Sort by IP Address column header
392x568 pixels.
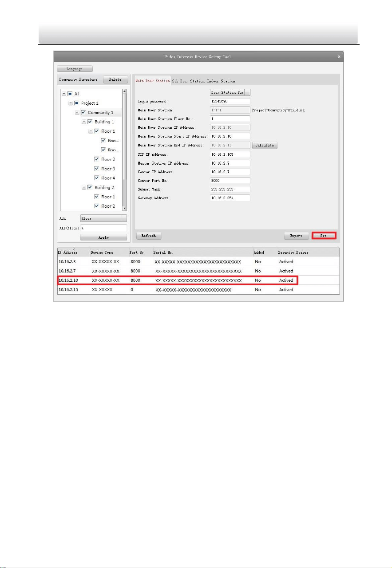73,252
